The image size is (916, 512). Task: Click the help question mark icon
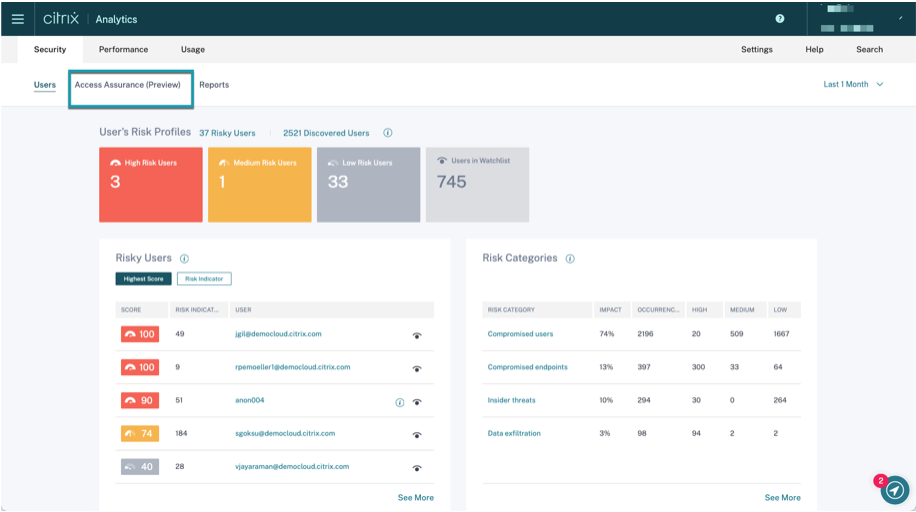[x=780, y=19]
